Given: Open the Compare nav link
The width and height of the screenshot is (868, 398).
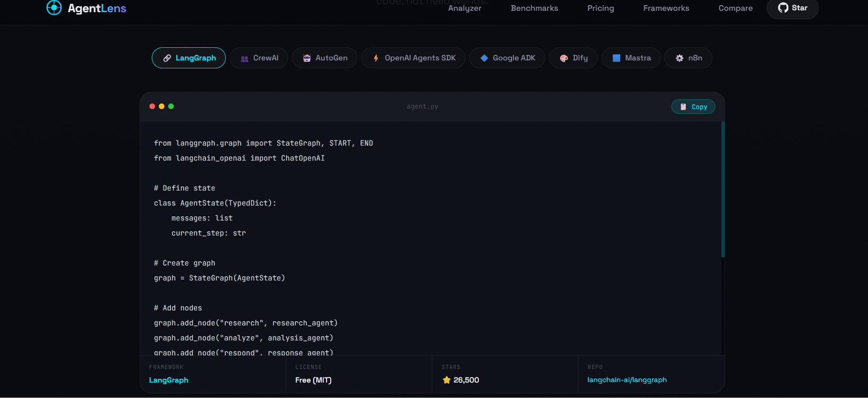Looking at the screenshot, I should pyautogui.click(x=735, y=8).
